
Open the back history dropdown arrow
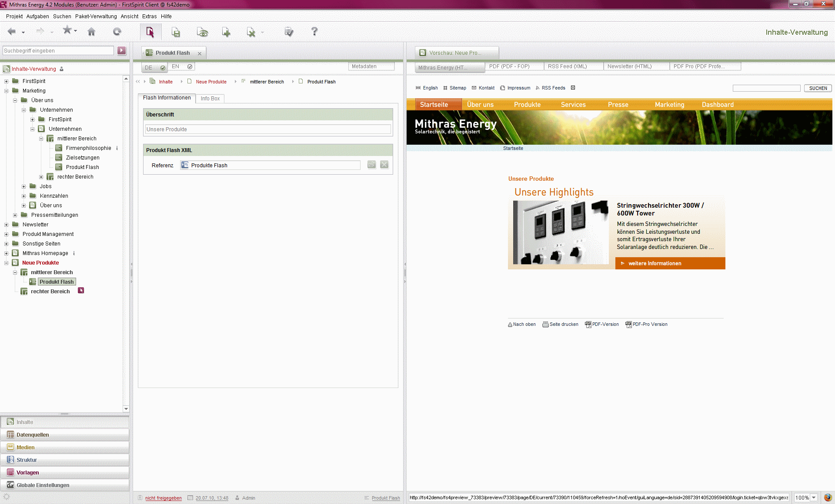pos(23,32)
